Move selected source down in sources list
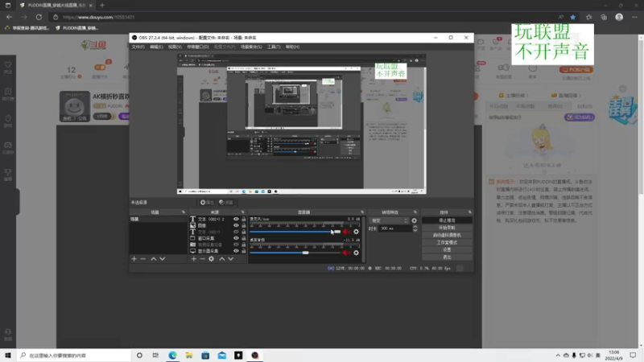The width and height of the screenshot is (644, 362). point(231,259)
